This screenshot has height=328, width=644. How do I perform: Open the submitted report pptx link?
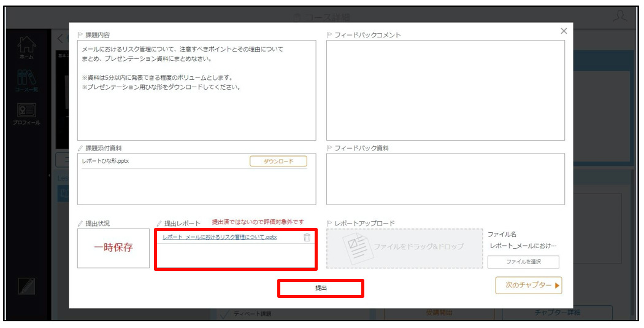(220, 238)
